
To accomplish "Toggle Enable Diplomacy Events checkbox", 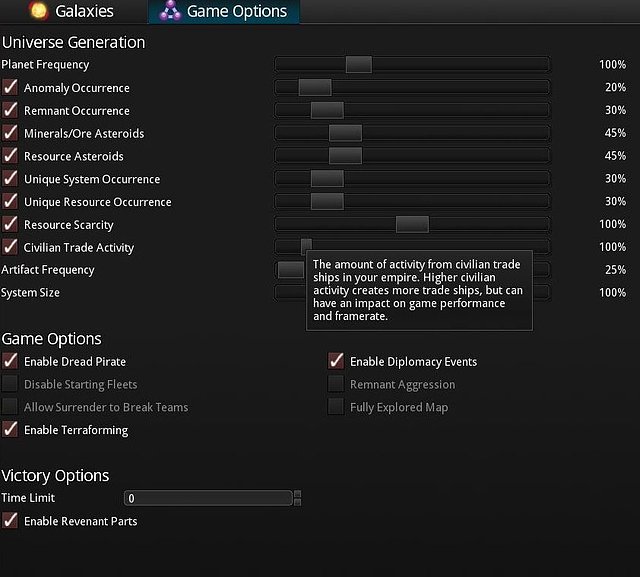I will point(336,361).
